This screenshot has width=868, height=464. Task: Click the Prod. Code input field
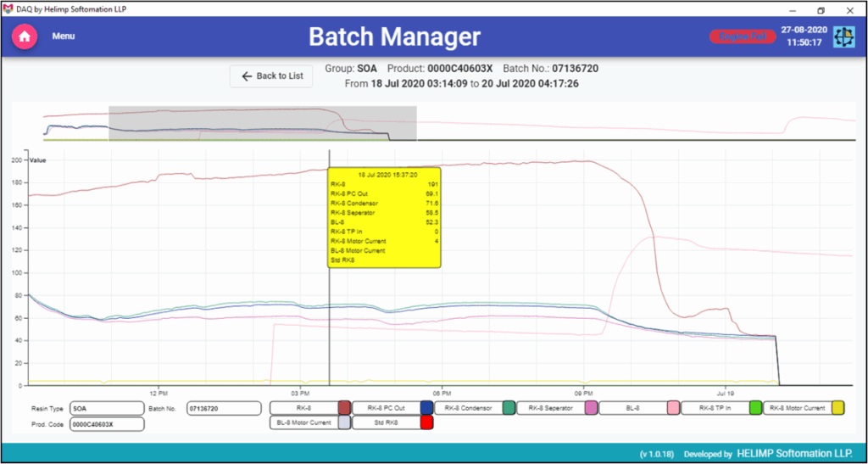pos(106,424)
